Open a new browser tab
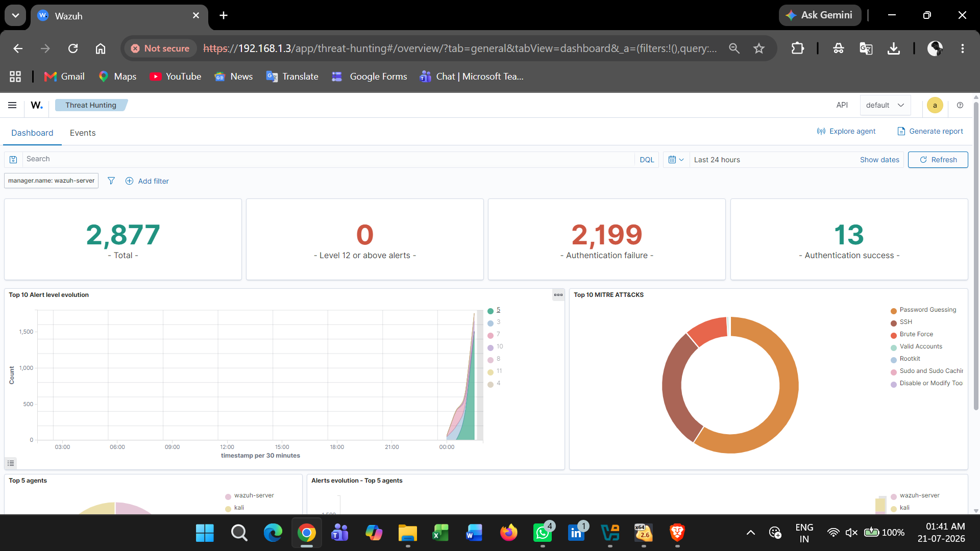This screenshot has height=551, width=980. coord(223,16)
